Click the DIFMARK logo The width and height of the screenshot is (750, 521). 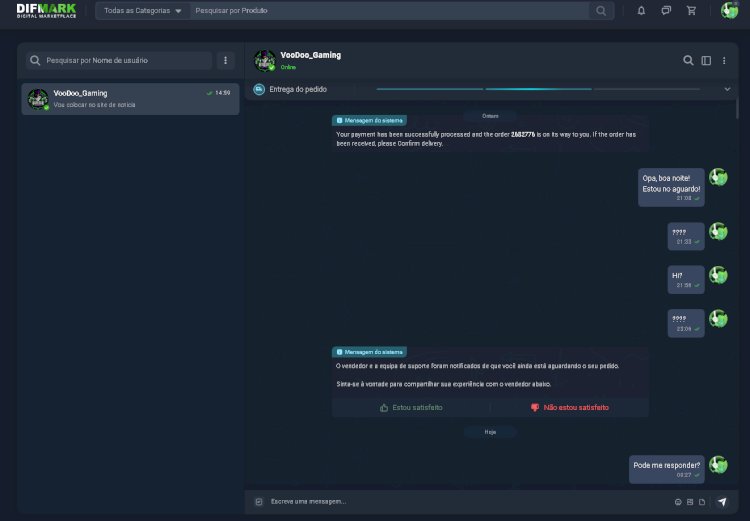point(47,11)
